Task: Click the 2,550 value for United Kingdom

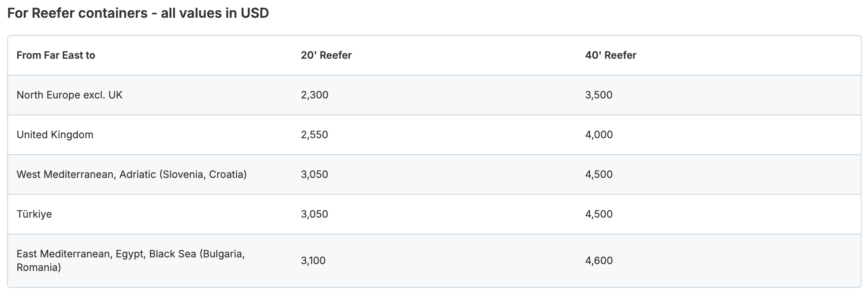Action: click(x=315, y=135)
